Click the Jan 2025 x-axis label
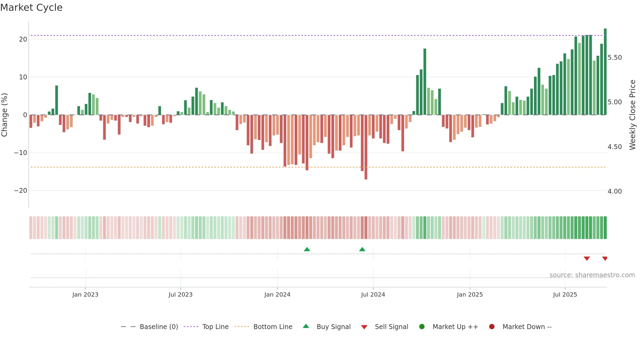Image resolution: width=644 pixels, height=362 pixels. click(470, 294)
